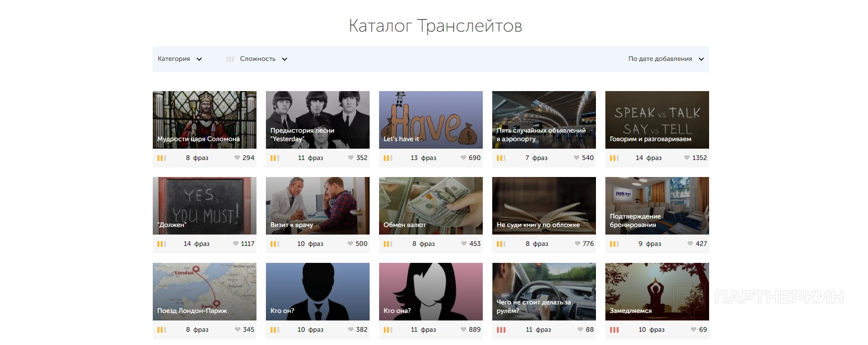Click difficulty bars icon under Замедляемся
This screenshot has height=345, width=868.
(x=614, y=329)
